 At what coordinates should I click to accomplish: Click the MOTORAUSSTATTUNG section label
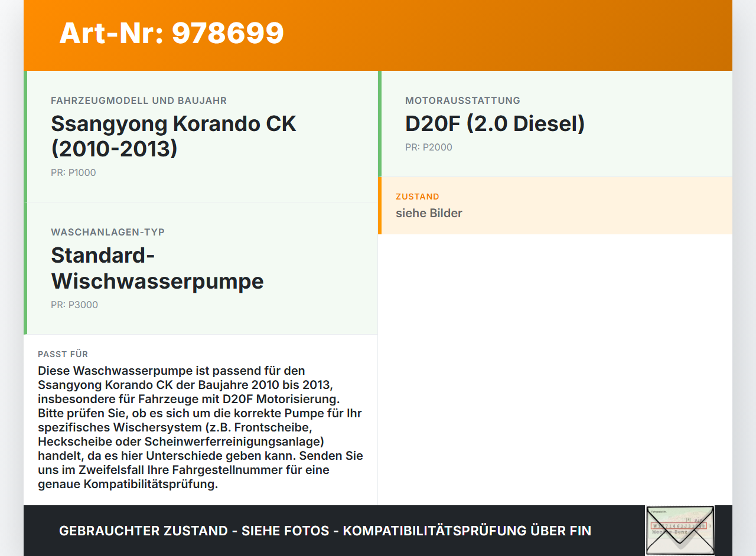click(x=462, y=100)
